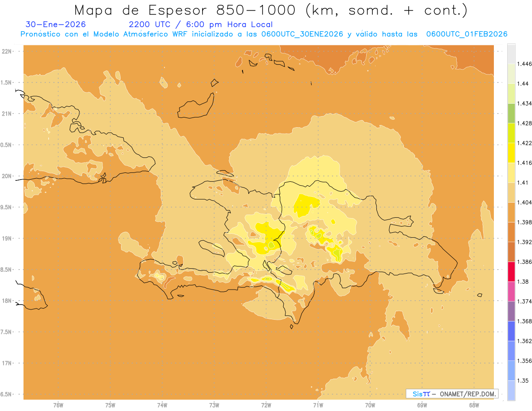Click the '71W' longitude label
This screenshot has width=532, height=411.
tap(318, 405)
